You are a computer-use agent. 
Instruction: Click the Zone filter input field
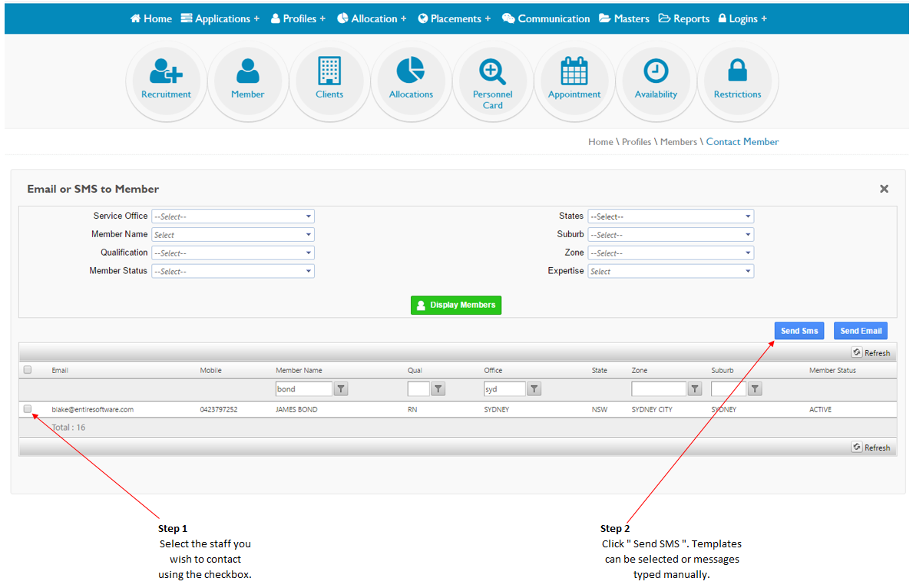click(658, 389)
